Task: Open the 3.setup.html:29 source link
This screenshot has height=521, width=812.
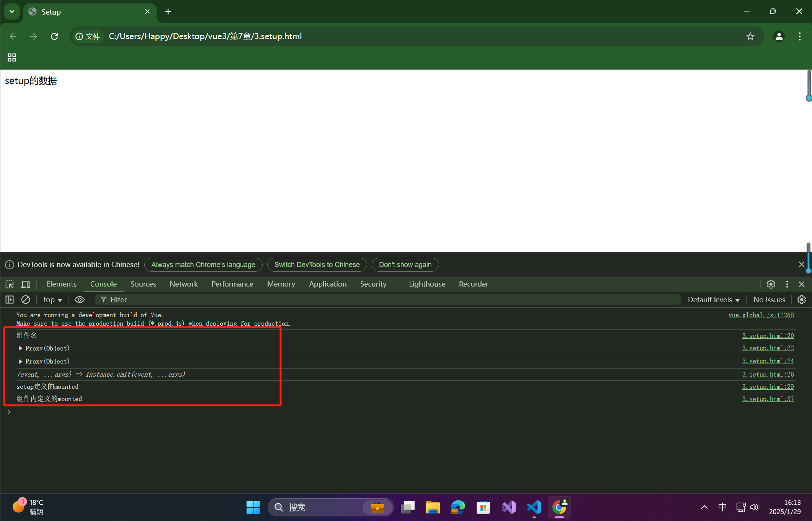Action: pos(768,387)
